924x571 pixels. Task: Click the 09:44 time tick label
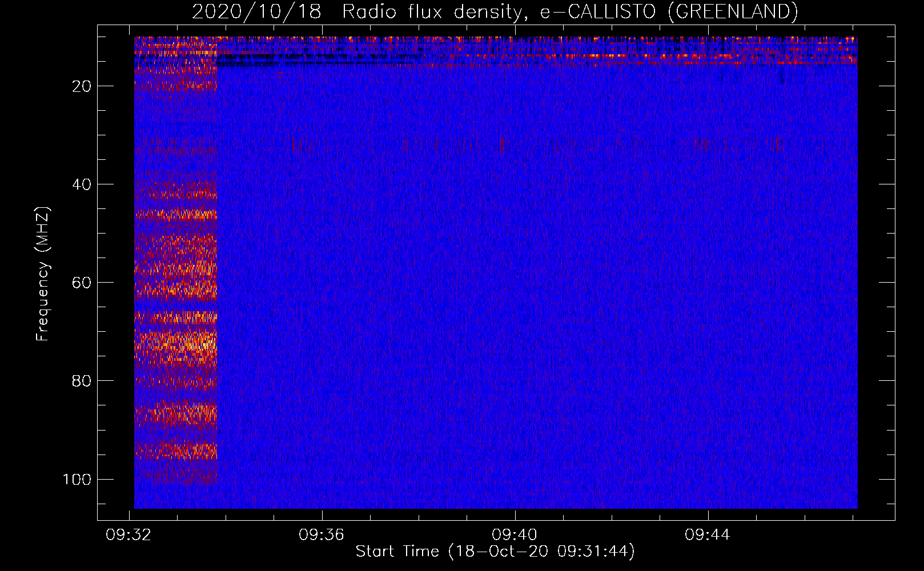[x=708, y=535]
